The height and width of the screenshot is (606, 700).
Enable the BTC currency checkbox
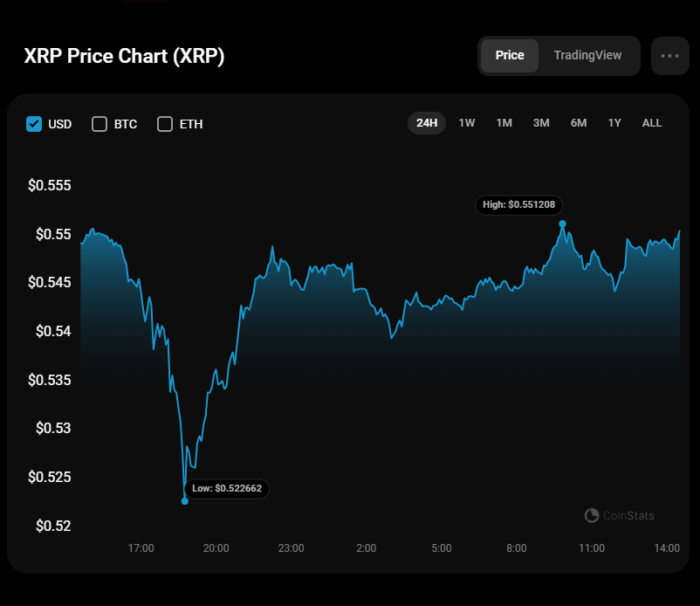coord(100,124)
